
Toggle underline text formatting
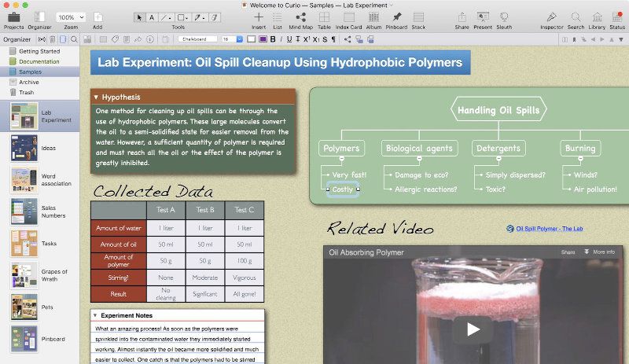click(x=289, y=39)
